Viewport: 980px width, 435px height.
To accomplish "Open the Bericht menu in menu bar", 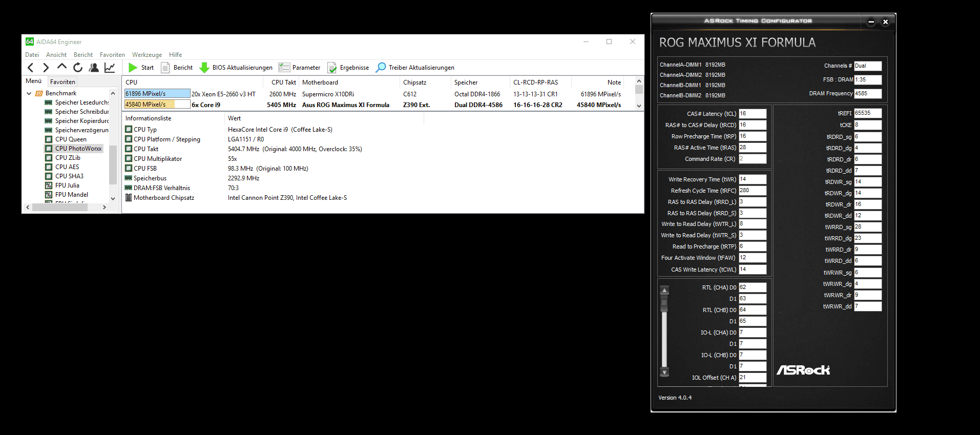I will coord(83,55).
